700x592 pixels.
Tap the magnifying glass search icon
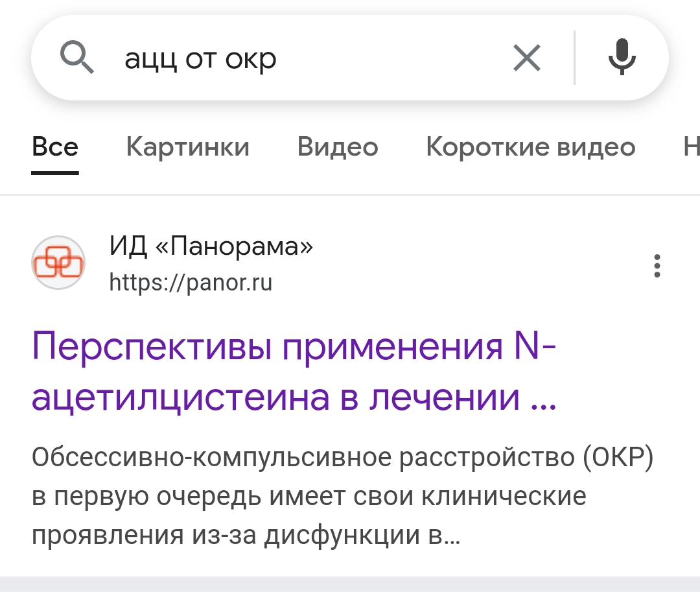(x=77, y=58)
